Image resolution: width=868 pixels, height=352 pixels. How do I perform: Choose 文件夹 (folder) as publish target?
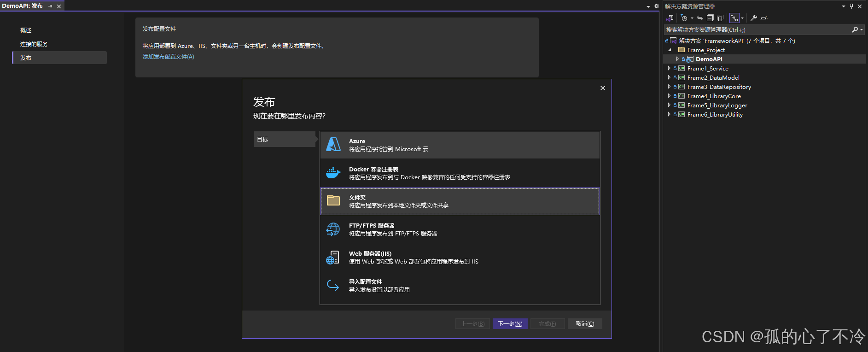pos(460,201)
